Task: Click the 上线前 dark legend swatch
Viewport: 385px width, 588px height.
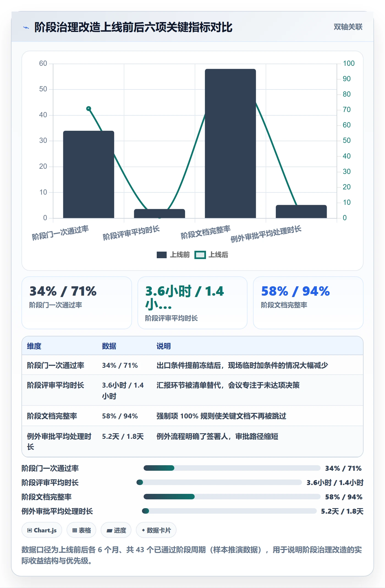Action: pyautogui.click(x=162, y=255)
